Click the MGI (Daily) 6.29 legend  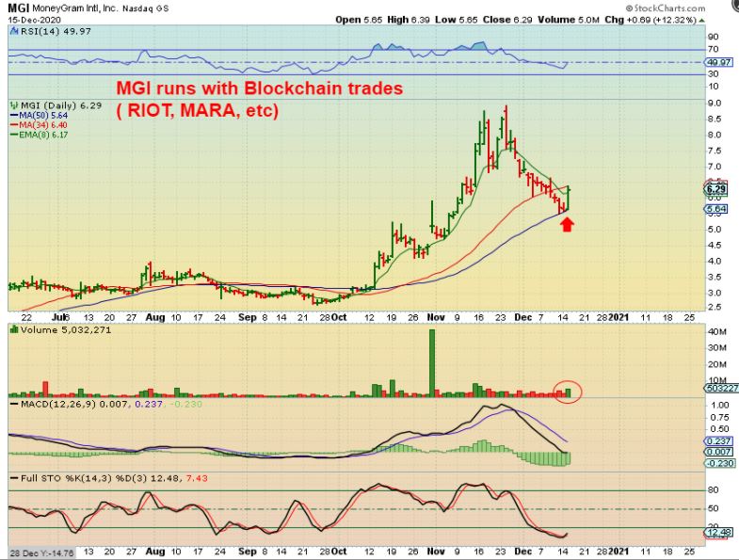[x=61, y=105]
